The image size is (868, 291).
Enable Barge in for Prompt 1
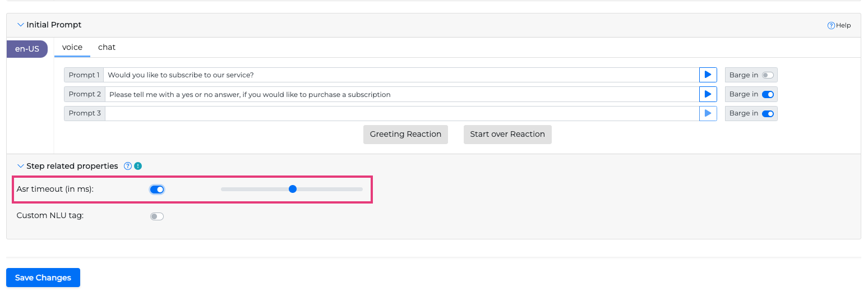tap(767, 75)
